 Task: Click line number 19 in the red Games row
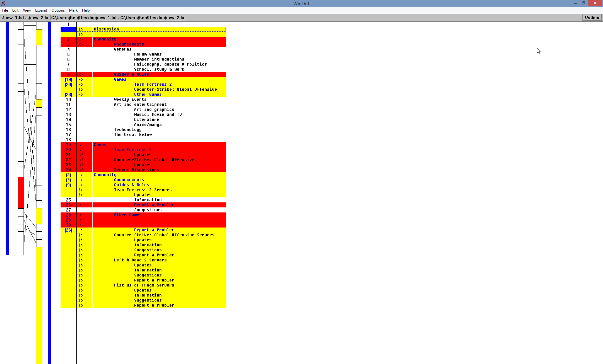point(68,145)
